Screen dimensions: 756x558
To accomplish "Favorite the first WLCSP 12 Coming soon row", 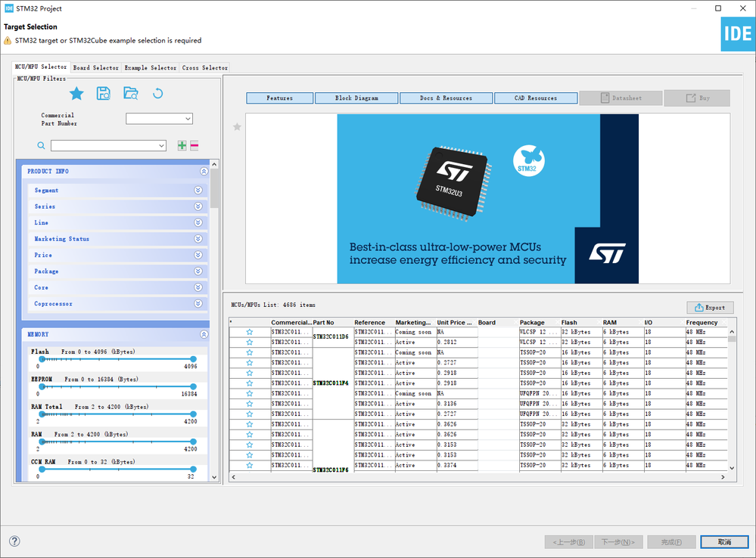I will tap(249, 332).
